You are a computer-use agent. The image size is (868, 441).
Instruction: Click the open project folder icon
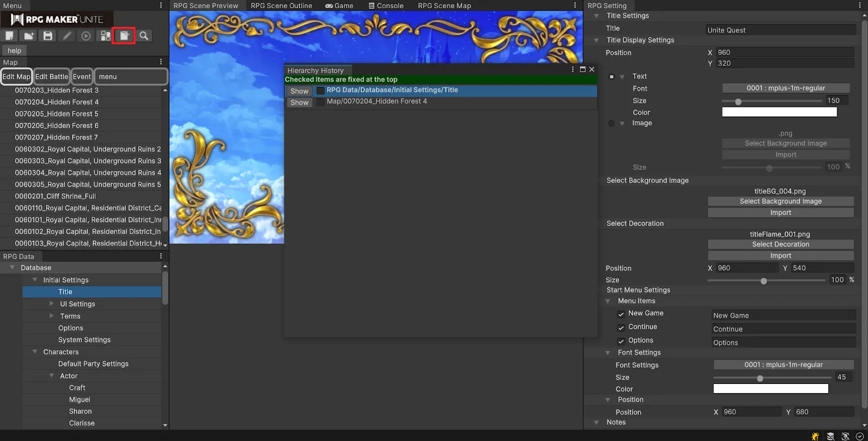tap(29, 36)
